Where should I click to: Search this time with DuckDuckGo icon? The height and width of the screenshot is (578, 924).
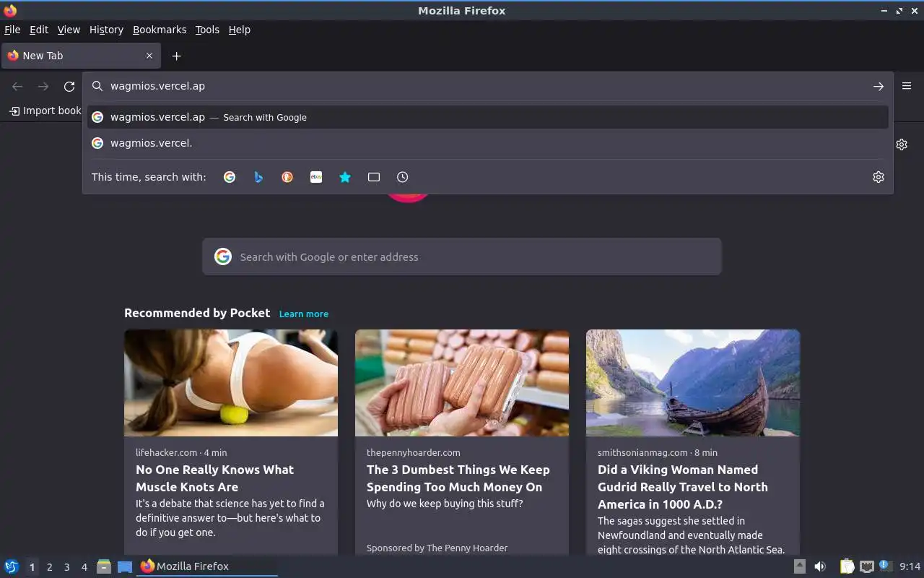click(x=287, y=177)
